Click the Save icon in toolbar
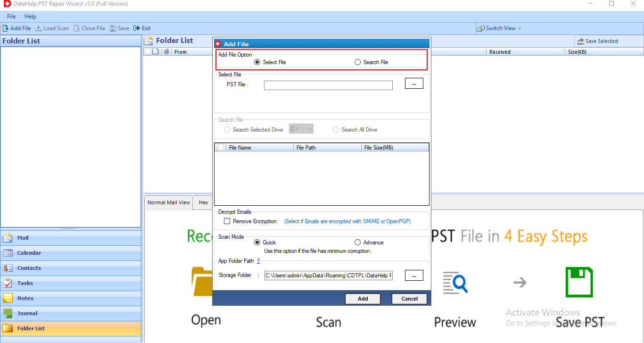Image resolution: width=644 pixels, height=343 pixels. pyautogui.click(x=113, y=28)
